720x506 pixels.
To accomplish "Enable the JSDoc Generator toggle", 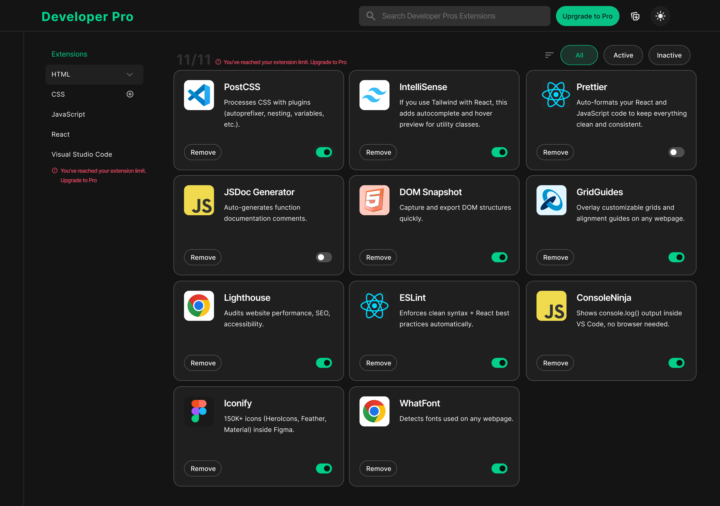I will point(324,257).
